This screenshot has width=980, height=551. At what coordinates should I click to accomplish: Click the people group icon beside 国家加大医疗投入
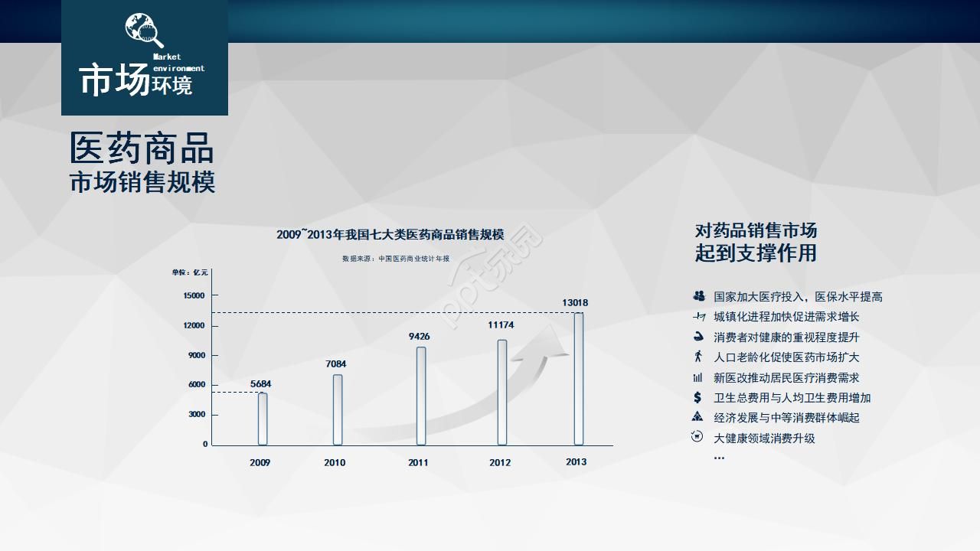[x=698, y=296]
